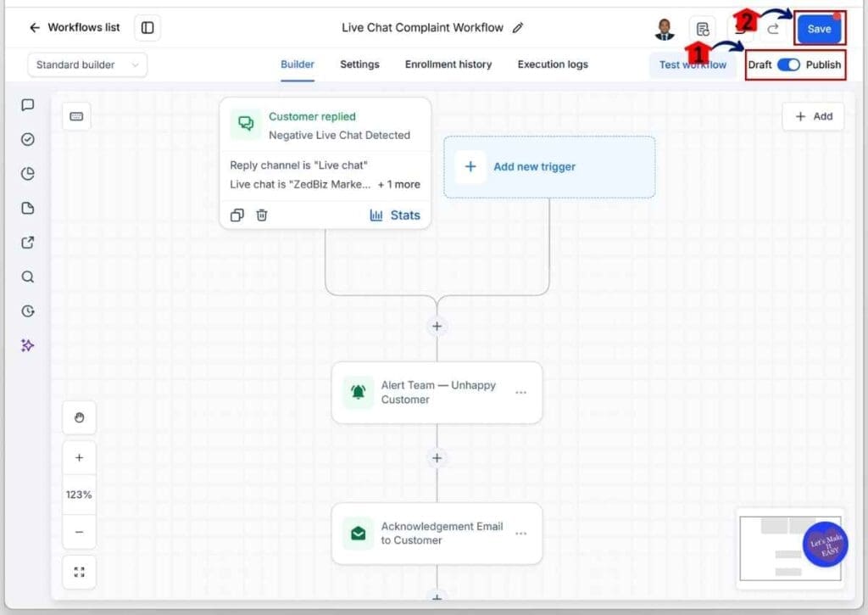Click the redo arrow icon

pyautogui.click(x=773, y=29)
